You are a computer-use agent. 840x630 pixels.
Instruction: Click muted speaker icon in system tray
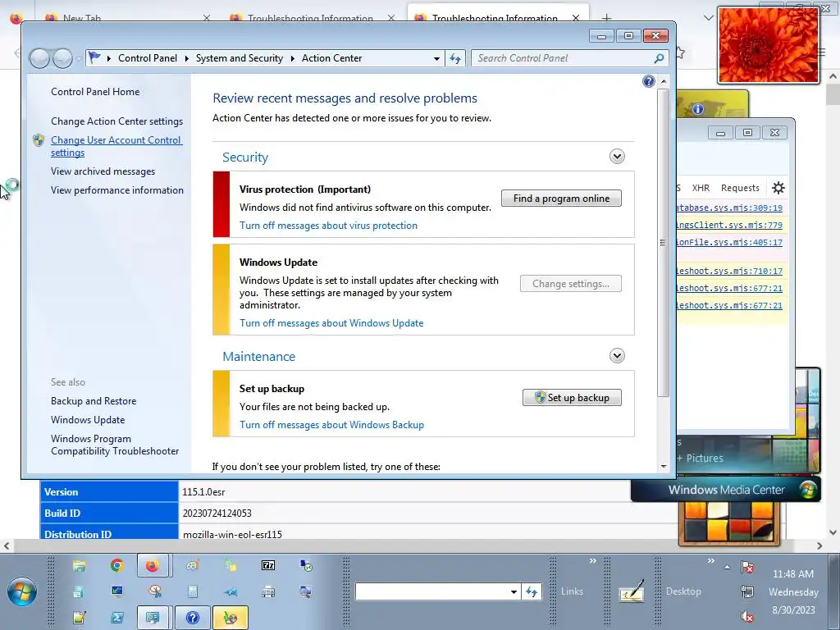click(746, 617)
